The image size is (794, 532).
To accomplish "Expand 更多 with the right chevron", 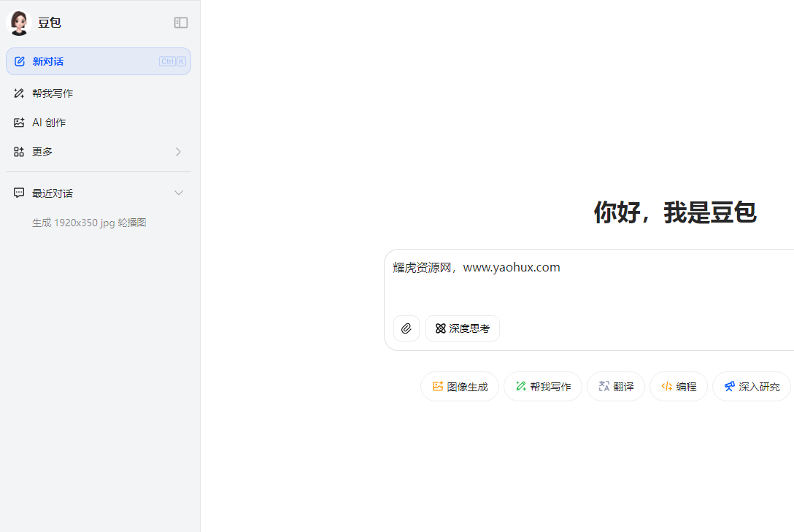I will pos(179,152).
